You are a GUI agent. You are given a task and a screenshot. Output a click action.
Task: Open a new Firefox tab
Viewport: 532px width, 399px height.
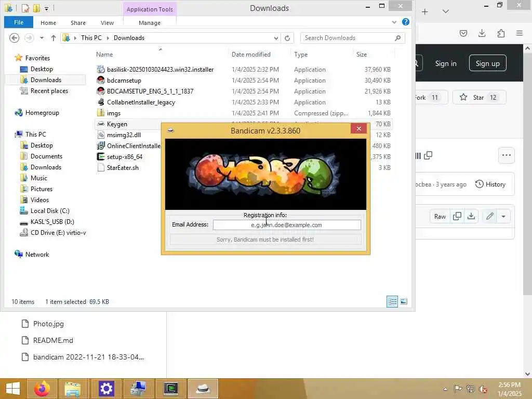[x=425, y=11]
